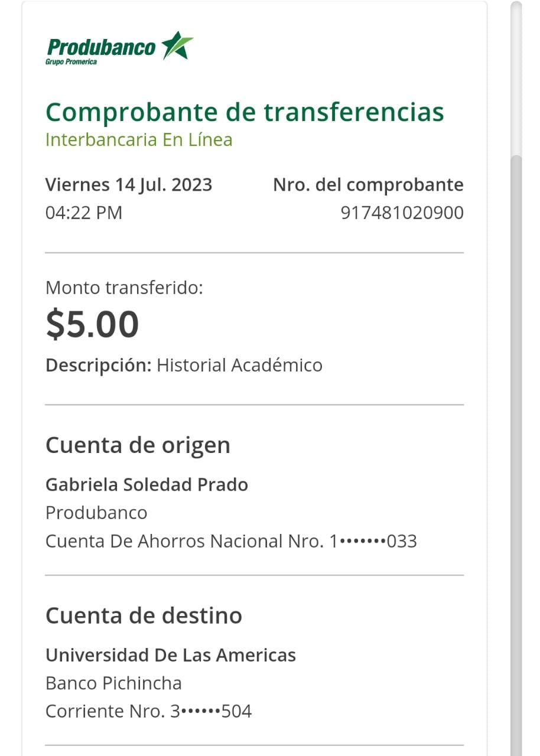Click Produbanco bank name under origin account
This screenshot has height=756, width=540.
point(96,513)
